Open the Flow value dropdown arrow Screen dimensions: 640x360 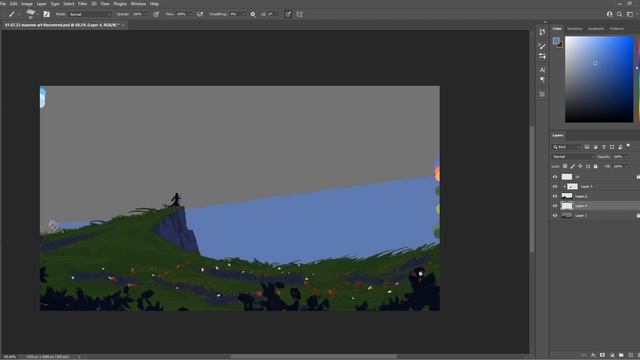(x=190, y=14)
